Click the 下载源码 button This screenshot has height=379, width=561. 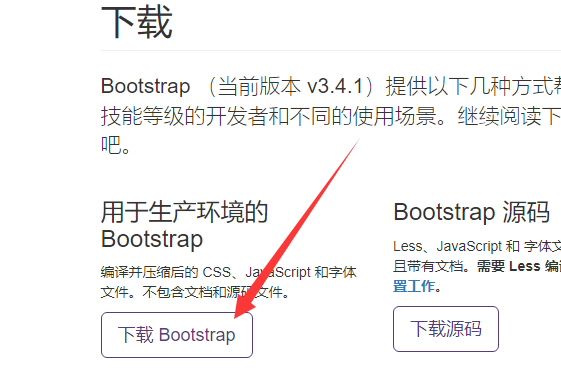point(446,329)
